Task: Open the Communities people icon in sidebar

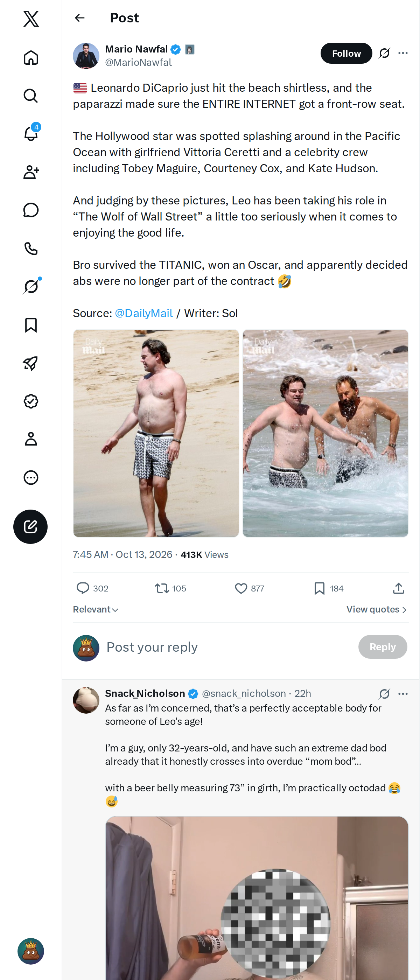Action: [x=31, y=172]
